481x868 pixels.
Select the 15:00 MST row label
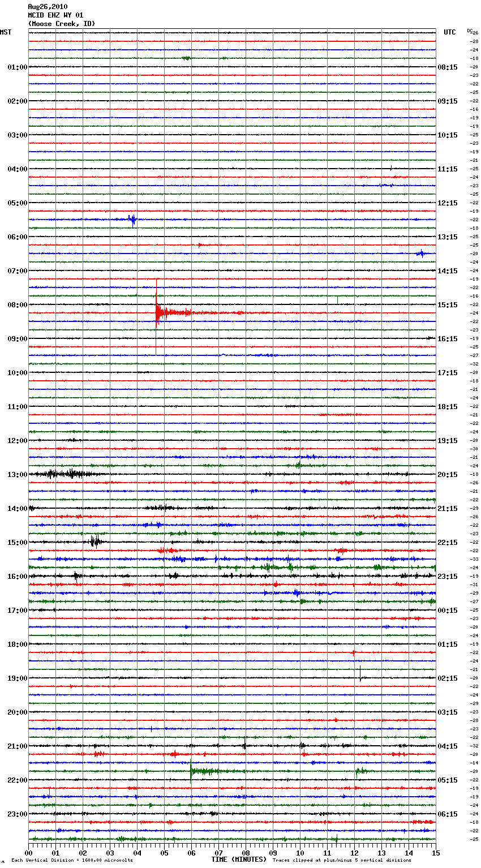[x=18, y=543]
